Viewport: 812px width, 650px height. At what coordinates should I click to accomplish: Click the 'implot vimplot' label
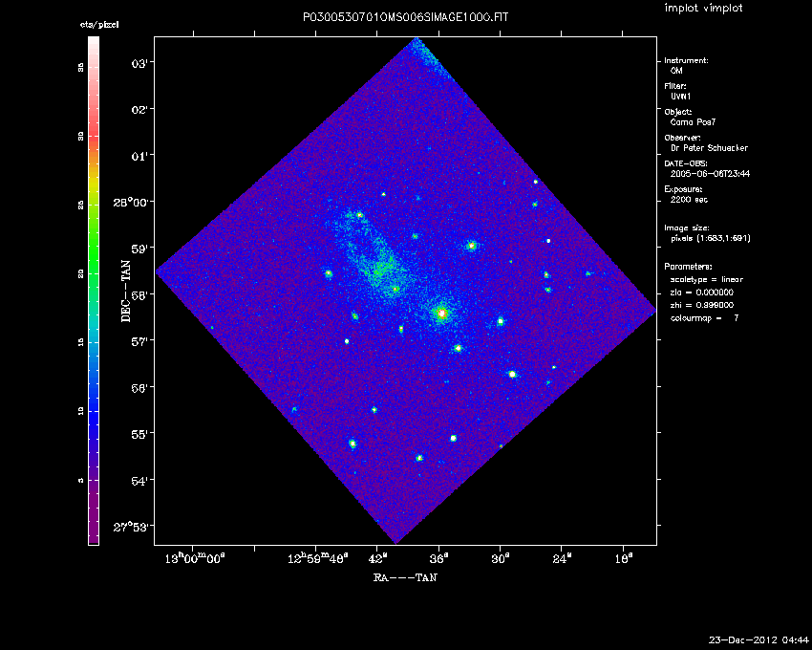coord(703,9)
